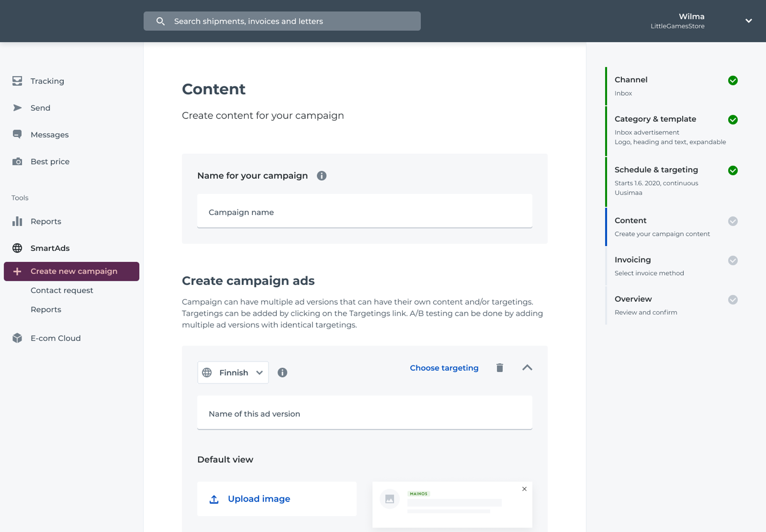
Task: Open Reports under SmartAds submenu
Action: pos(46,310)
